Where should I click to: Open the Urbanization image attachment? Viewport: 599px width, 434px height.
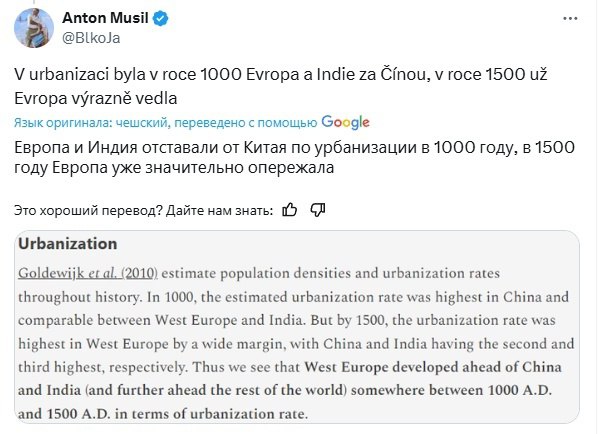coord(297,327)
